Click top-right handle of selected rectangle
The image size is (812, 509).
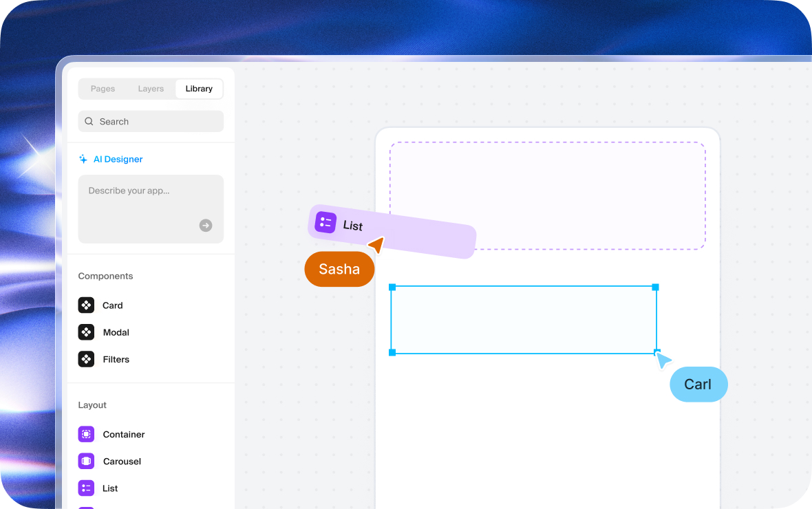pyautogui.click(x=655, y=287)
